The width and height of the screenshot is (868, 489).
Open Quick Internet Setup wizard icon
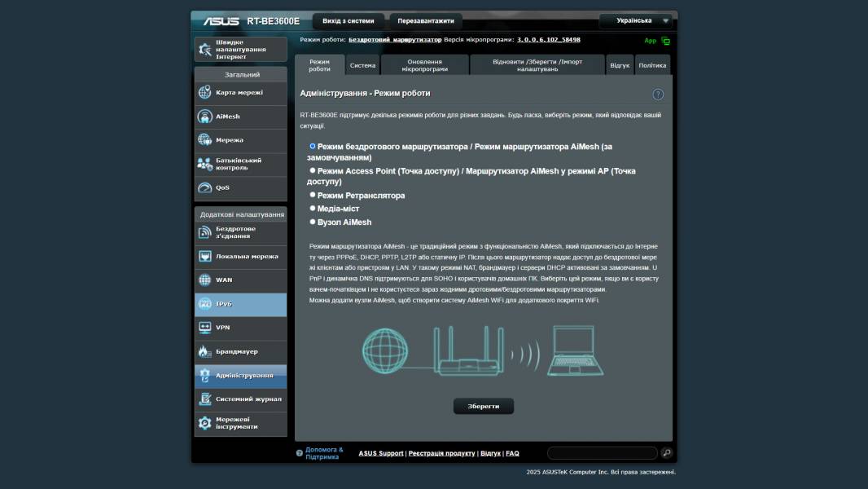pyautogui.click(x=205, y=49)
